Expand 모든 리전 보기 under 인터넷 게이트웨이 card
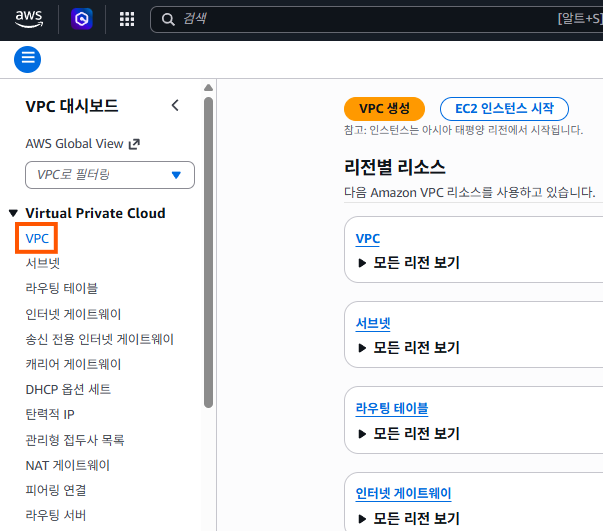Viewport: 603px width, 531px height. coord(409,519)
